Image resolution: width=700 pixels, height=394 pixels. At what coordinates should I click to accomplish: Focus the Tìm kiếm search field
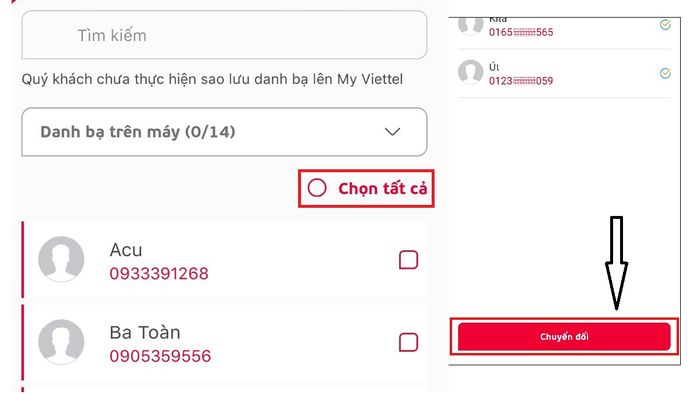coord(224,35)
